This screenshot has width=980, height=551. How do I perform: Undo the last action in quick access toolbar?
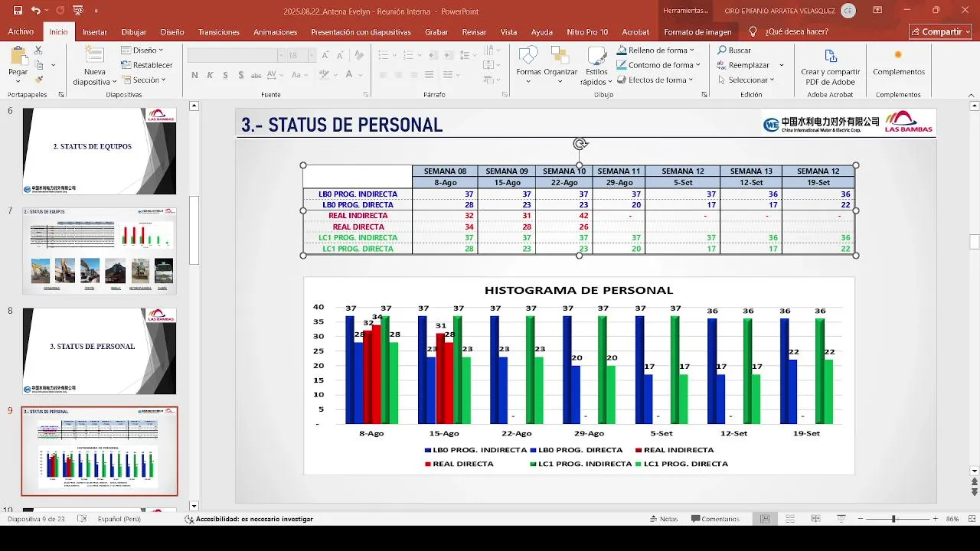click(x=36, y=11)
